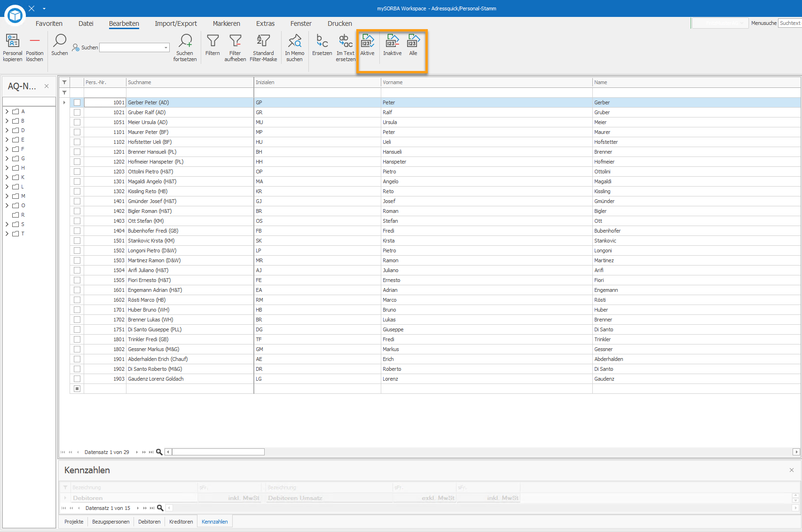Go to first record in personnel grid navigator
Screen dimensions: 802x532
coord(63,452)
